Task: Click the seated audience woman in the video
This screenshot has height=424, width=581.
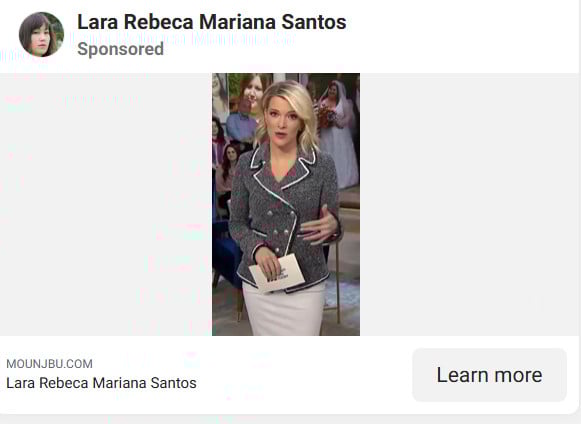Action: [227, 174]
